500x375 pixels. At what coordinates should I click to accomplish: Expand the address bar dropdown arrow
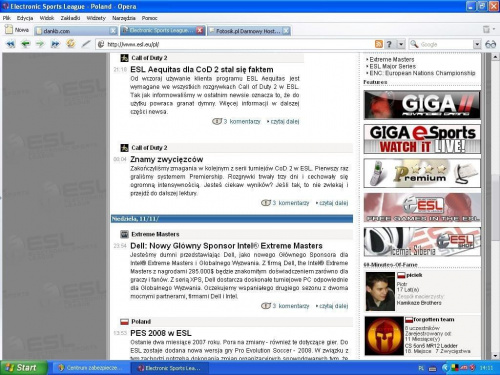[401, 44]
